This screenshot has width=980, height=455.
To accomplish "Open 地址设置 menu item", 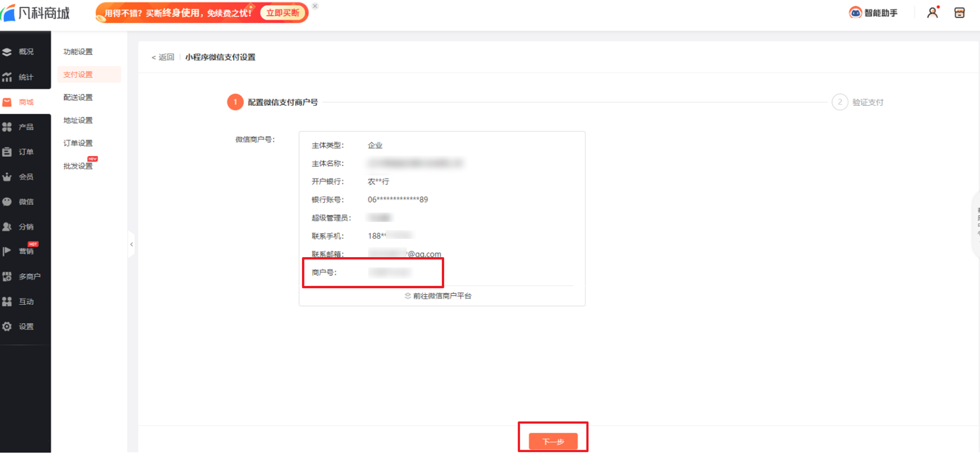I will click(78, 120).
